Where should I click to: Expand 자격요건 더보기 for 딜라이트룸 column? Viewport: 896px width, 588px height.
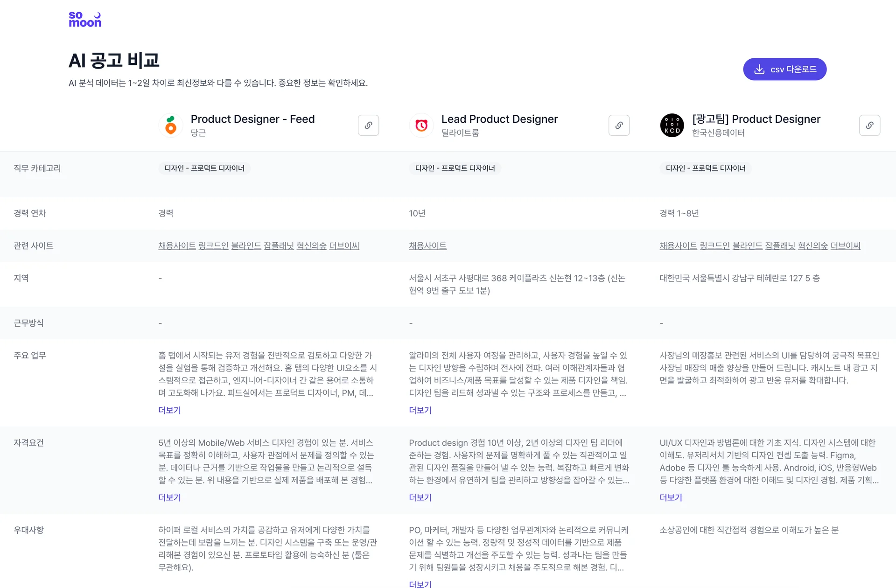tap(420, 497)
